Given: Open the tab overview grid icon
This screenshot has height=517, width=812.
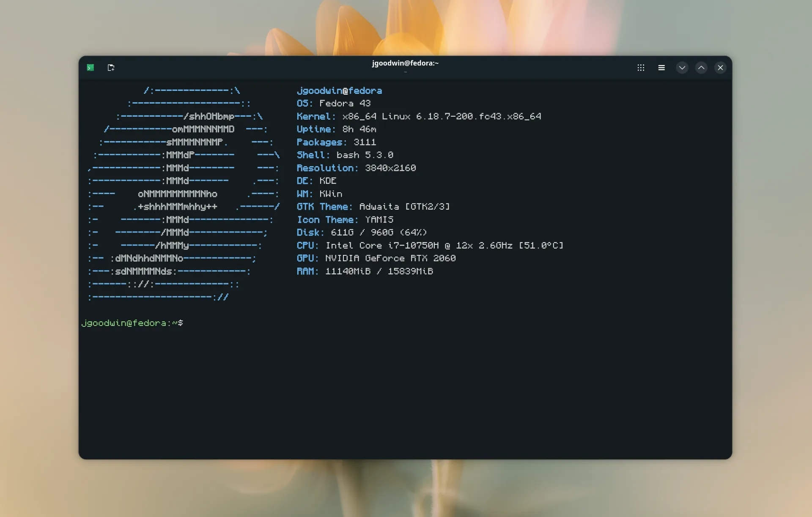Looking at the screenshot, I should click(641, 67).
